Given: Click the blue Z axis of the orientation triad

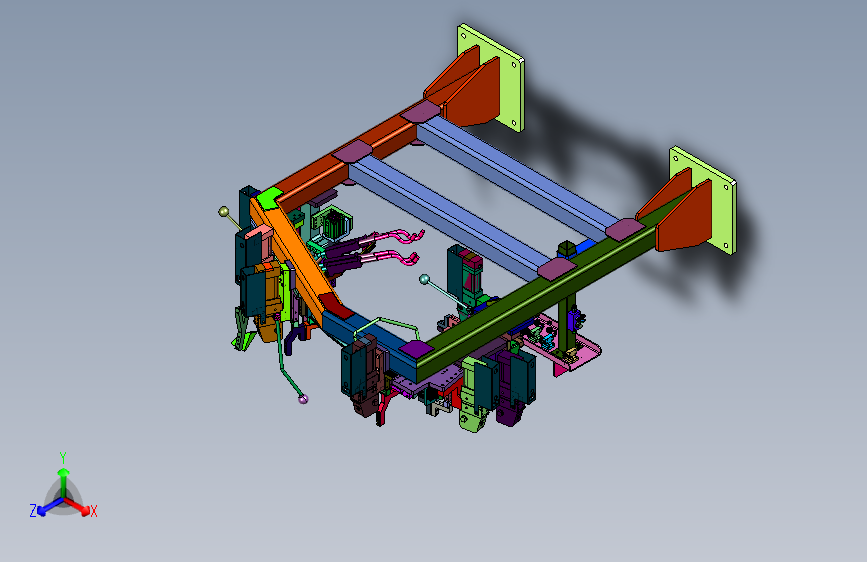Looking at the screenshot, I should [x=50, y=506].
